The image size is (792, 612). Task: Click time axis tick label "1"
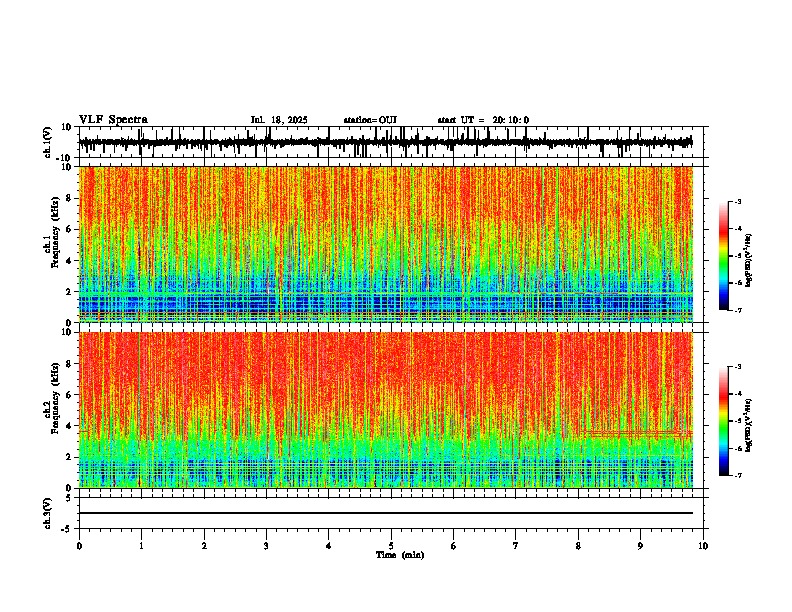141,546
